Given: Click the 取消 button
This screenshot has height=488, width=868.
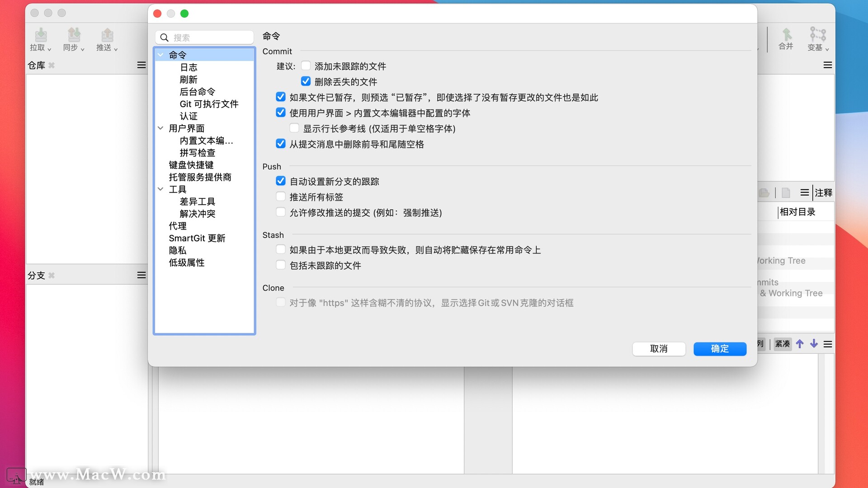Looking at the screenshot, I should point(659,349).
